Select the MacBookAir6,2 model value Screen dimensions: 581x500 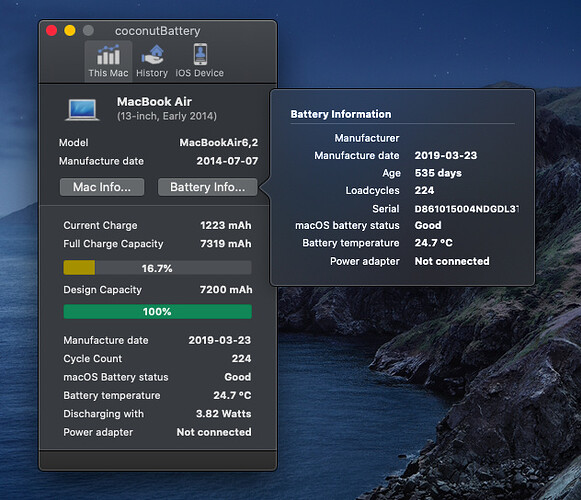[219, 143]
